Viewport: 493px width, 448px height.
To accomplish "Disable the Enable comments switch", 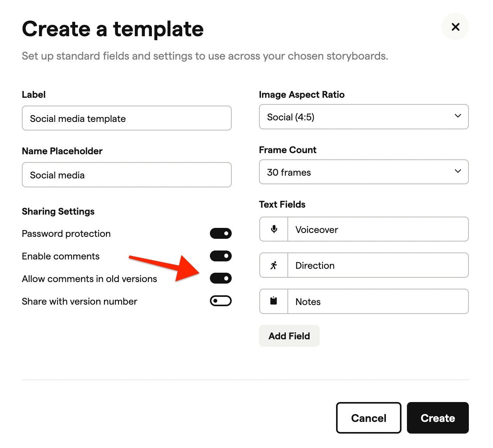I will point(221,256).
